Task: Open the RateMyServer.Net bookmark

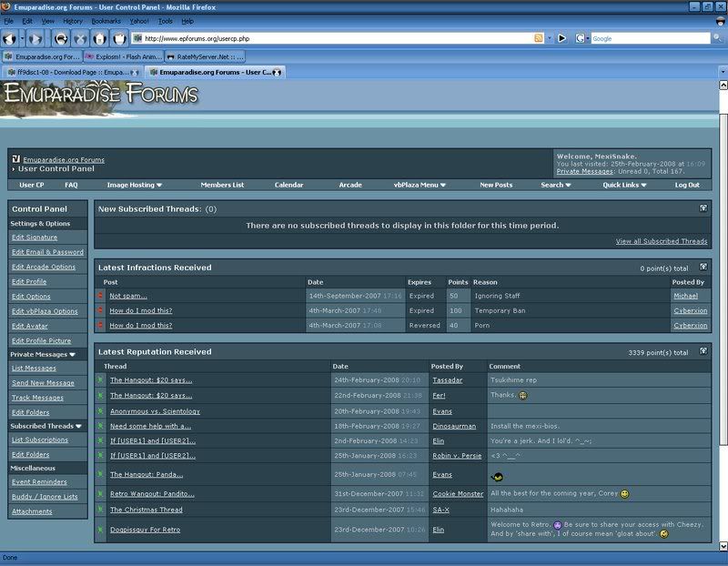Action: (x=205, y=56)
